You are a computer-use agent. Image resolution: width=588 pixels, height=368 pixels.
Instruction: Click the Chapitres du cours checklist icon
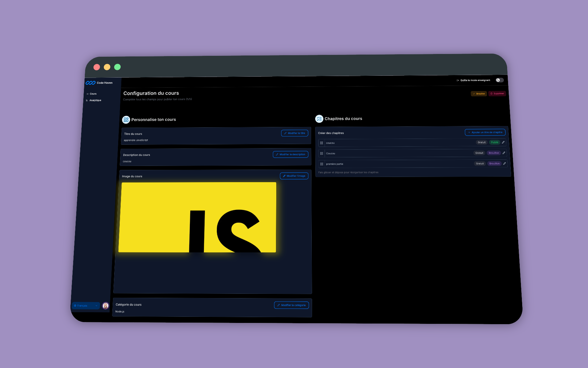[x=319, y=119]
